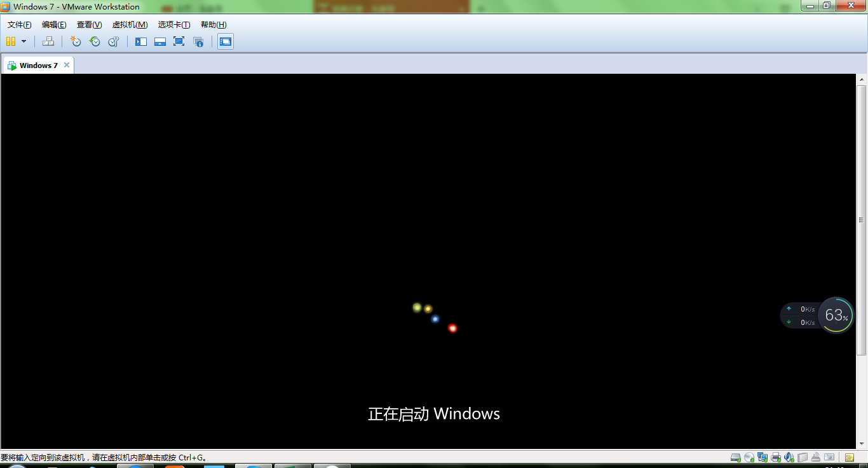This screenshot has height=468, width=868.
Task: Open the 查看(V) menu
Action: click(x=89, y=25)
